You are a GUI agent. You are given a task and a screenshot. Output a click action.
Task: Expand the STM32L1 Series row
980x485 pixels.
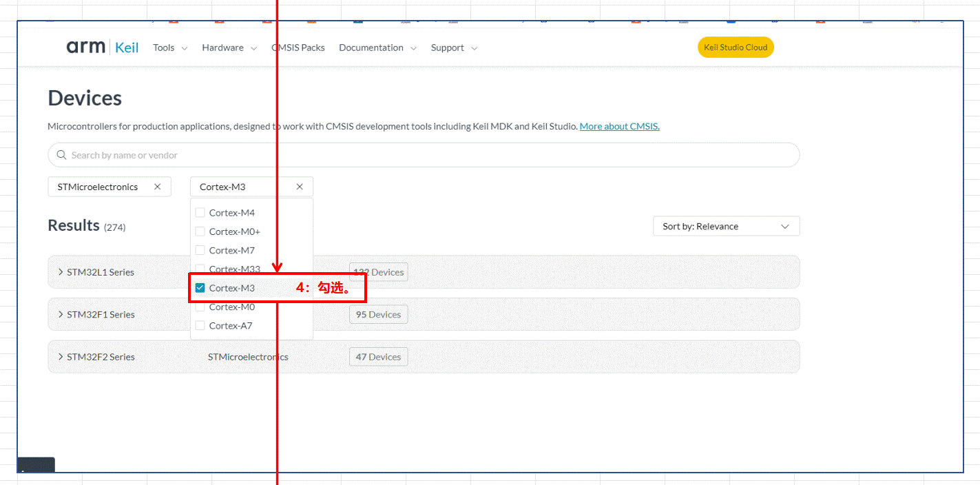coord(424,272)
